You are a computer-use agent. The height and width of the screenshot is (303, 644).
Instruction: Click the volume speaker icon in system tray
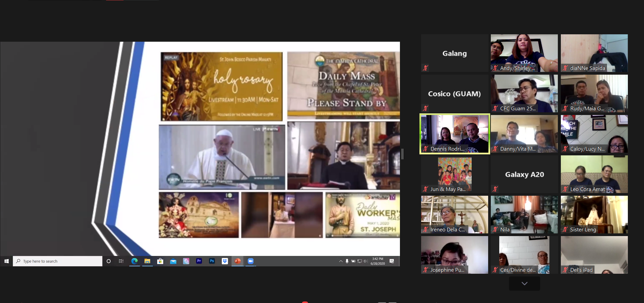(x=366, y=261)
